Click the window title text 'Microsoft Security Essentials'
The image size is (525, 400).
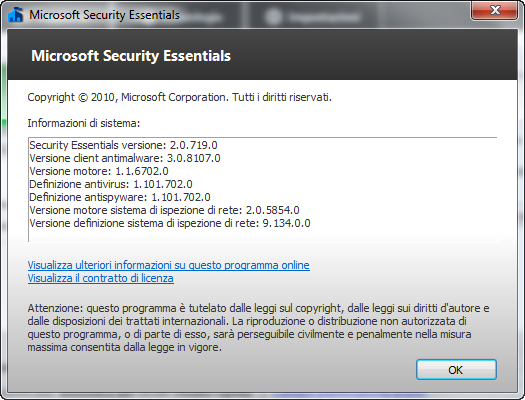[x=104, y=15]
